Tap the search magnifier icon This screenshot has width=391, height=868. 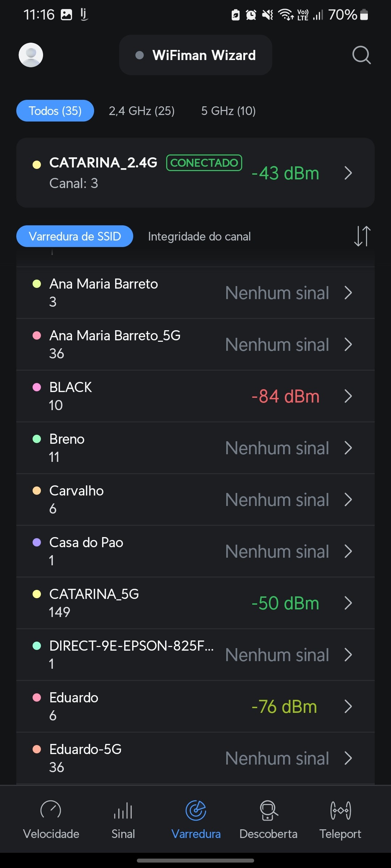[x=361, y=55]
